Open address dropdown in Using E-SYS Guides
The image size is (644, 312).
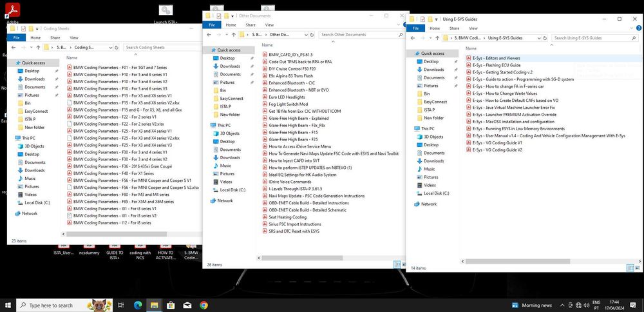point(539,38)
